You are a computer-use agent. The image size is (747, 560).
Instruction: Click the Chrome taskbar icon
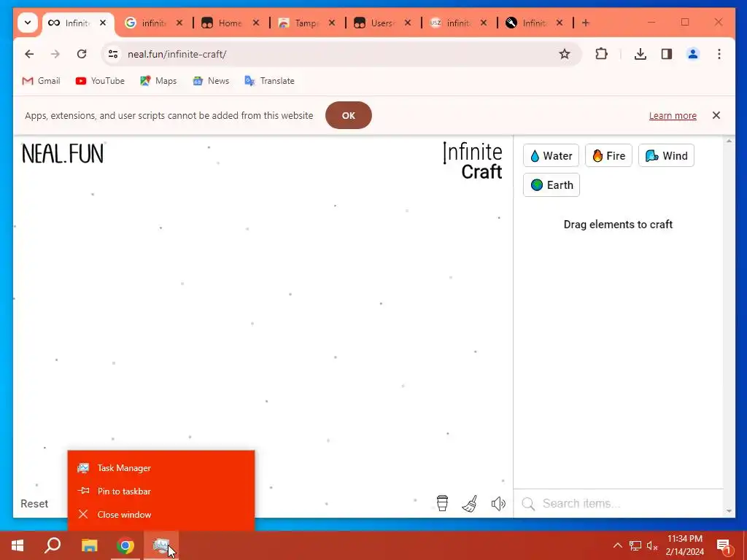pyautogui.click(x=125, y=545)
